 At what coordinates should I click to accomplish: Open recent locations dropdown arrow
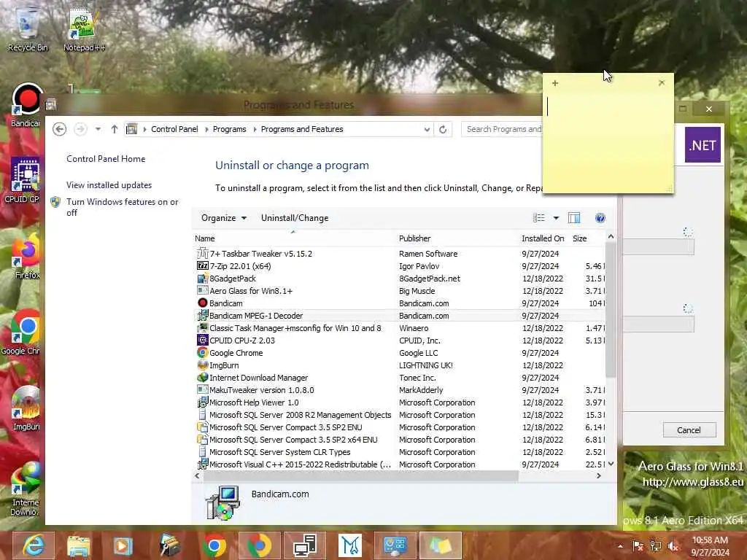98,129
